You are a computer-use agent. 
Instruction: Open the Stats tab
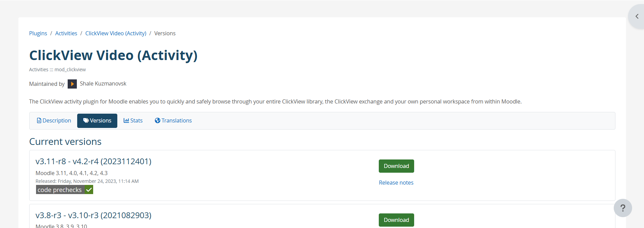tap(133, 121)
